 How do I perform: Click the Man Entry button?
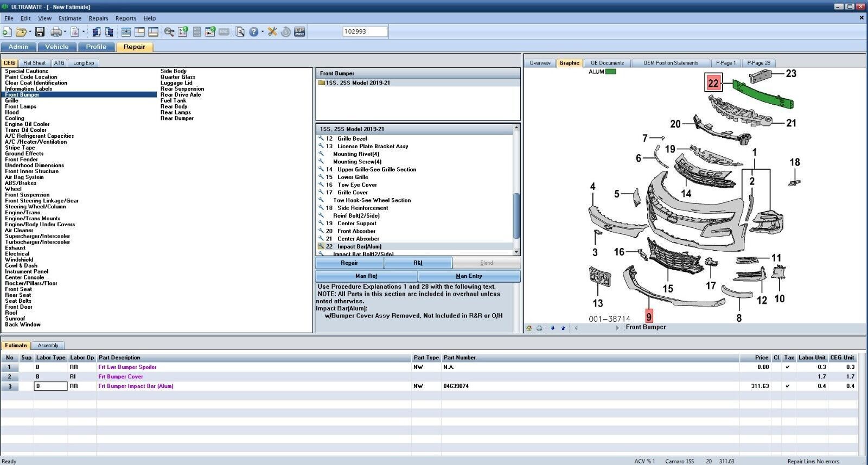pyautogui.click(x=469, y=276)
